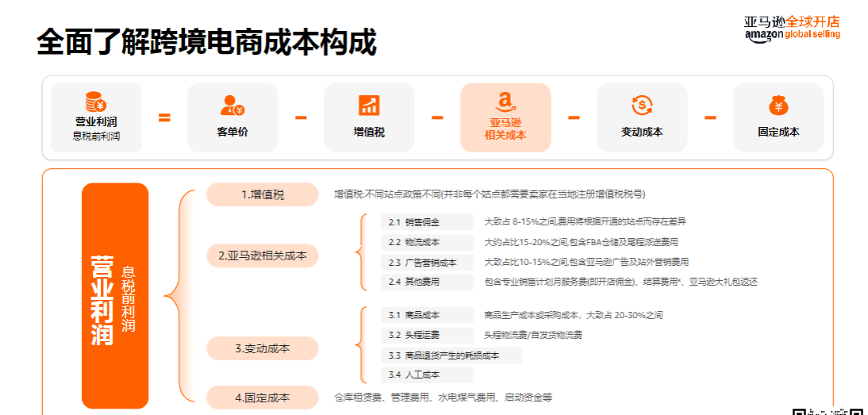Select the 营业利润 息税前利润 card in top row

(96, 117)
